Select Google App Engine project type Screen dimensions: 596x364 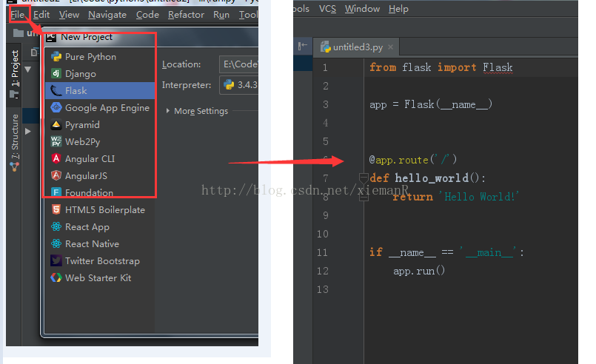(x=100, y=107)
